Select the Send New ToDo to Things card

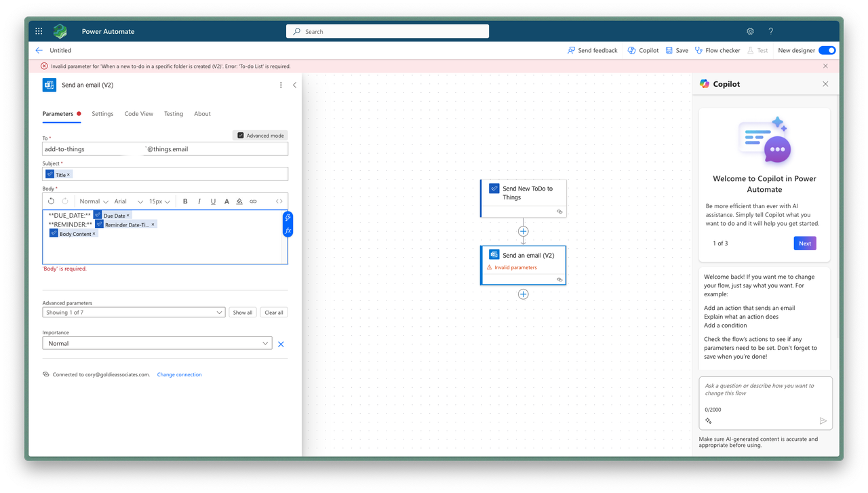[523, 198]
